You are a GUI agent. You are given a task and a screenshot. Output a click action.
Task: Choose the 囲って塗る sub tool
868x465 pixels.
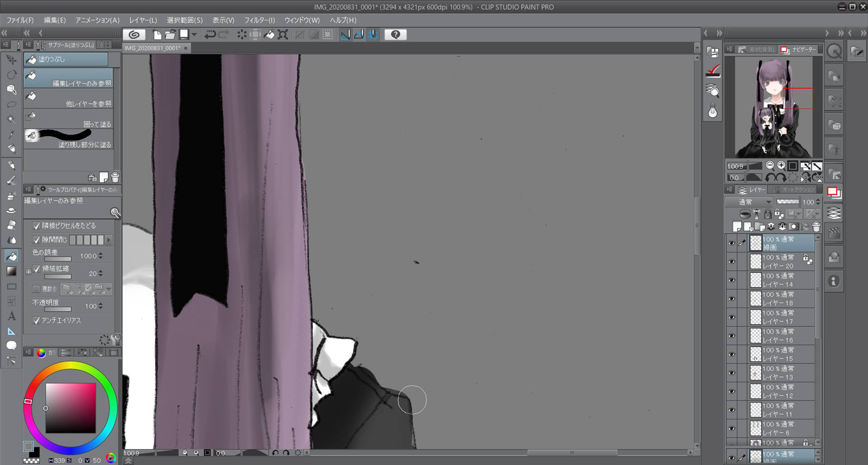68,119
